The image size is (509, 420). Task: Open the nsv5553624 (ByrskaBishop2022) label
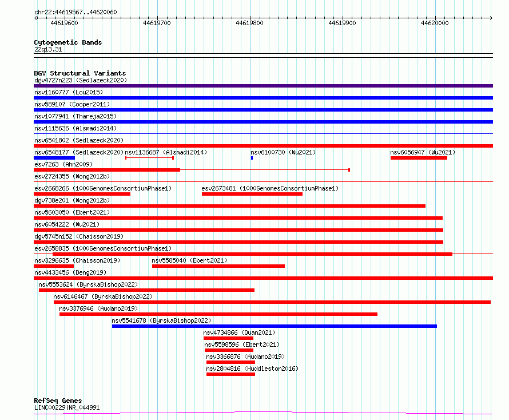88,284
